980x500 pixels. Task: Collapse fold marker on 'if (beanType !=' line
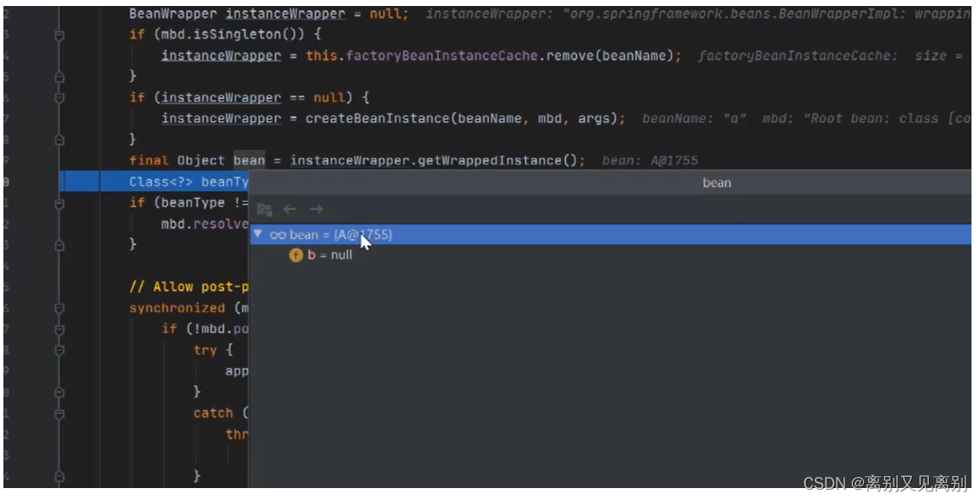60,203
